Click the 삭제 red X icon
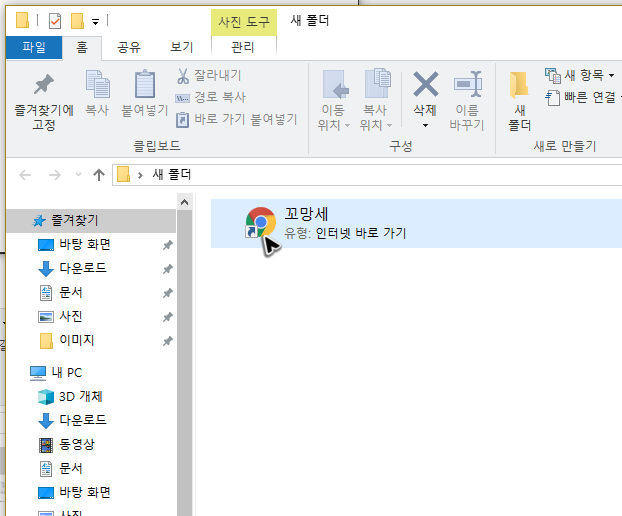The width and height of the screenshot is (622, 516). click(x=426, y=84)
